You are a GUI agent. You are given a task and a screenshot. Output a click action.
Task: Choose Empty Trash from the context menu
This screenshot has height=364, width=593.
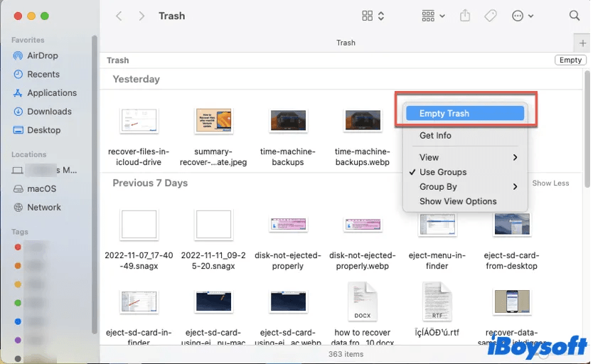[x=465, y=114]
